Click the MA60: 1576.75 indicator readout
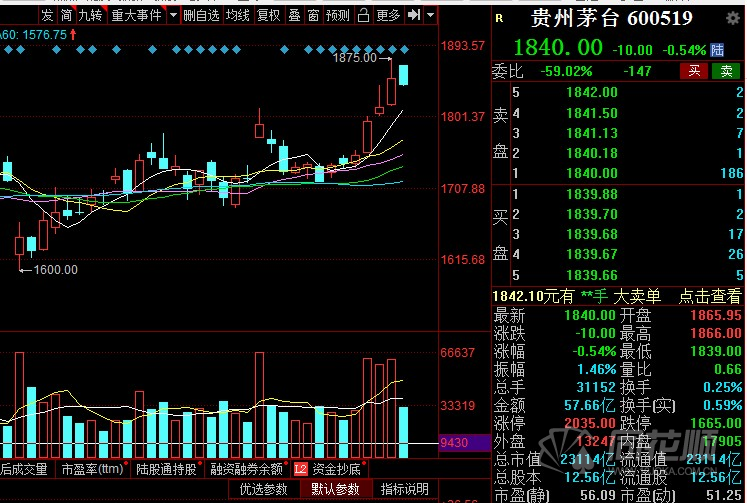This screenshot has width=747, height=503. point(38,35)
